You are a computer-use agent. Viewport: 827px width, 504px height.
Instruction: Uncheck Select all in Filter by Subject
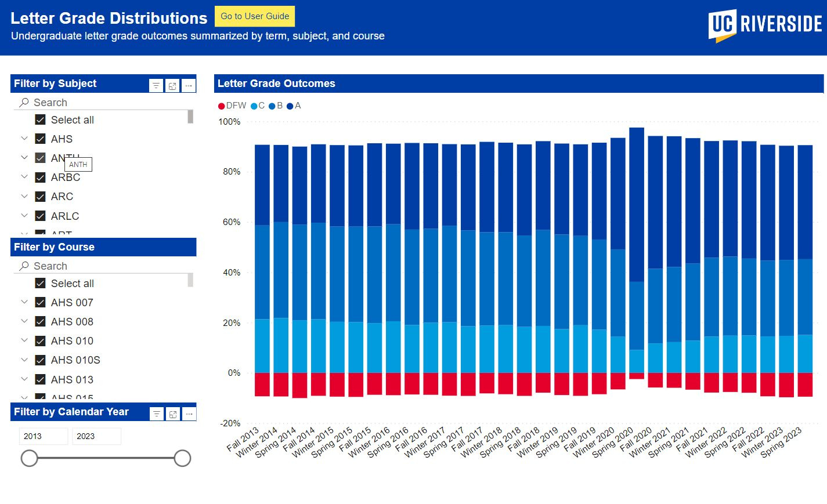pyautogui.click(x=40, y=119)
